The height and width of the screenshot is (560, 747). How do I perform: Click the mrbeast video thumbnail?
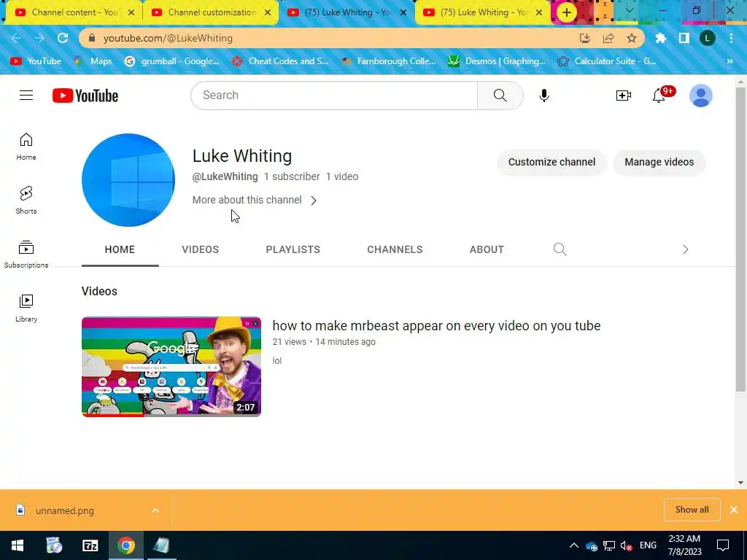tap(171, 367)
